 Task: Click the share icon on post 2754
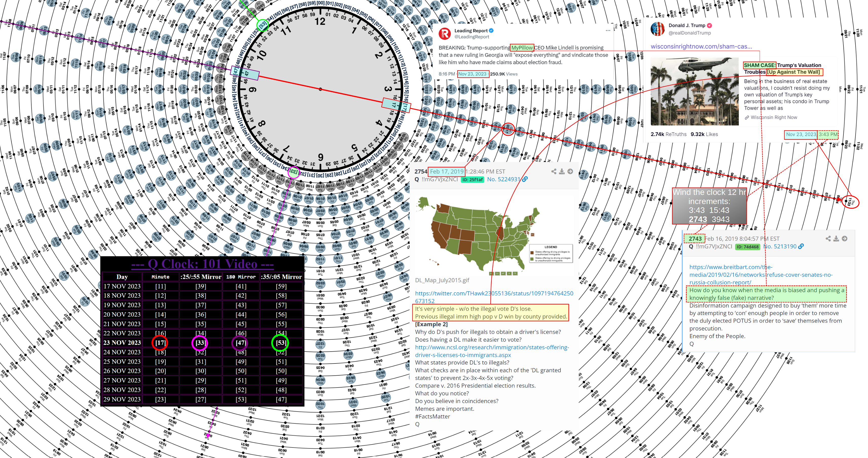(x=554, y=171)
